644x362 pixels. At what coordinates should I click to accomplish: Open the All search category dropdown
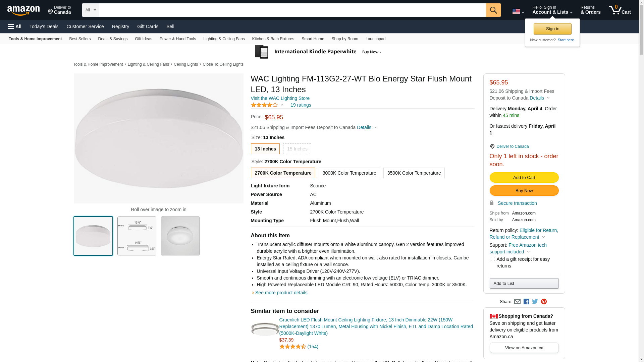(x=90, y=10)
